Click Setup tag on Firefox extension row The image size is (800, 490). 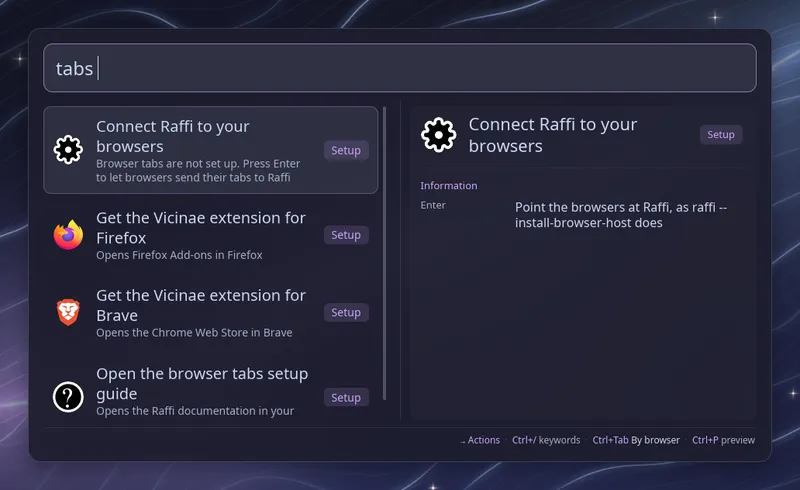point(346,235)
